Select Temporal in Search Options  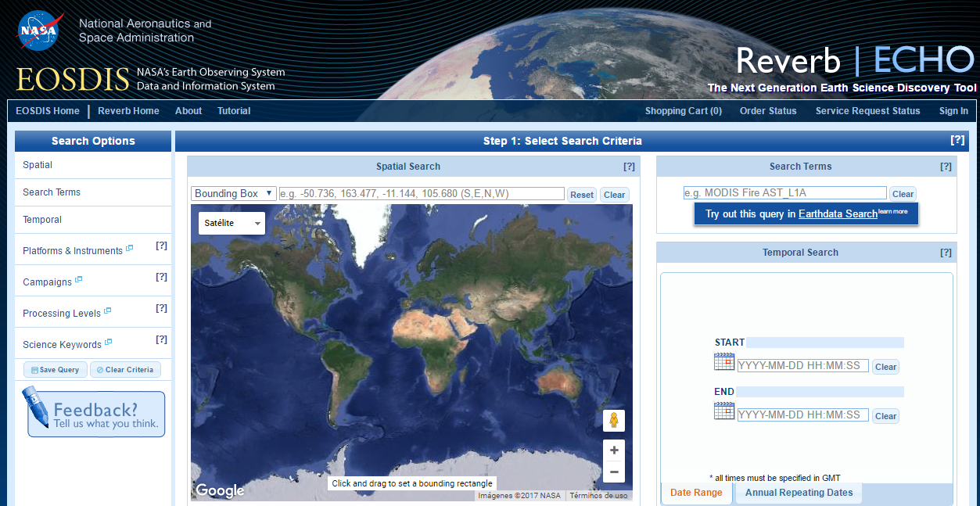point(42,220)
